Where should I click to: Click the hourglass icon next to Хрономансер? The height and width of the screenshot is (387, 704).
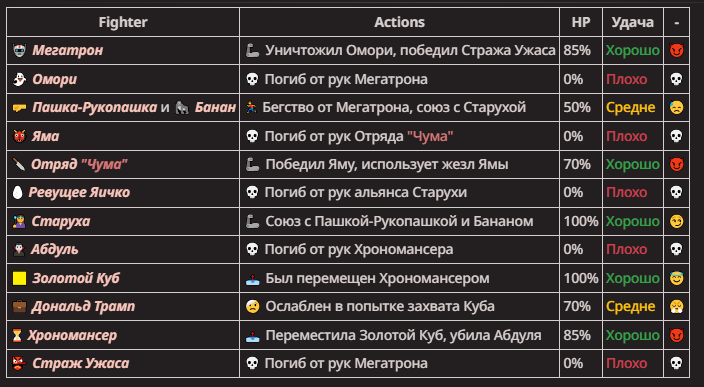pos(17,335)
